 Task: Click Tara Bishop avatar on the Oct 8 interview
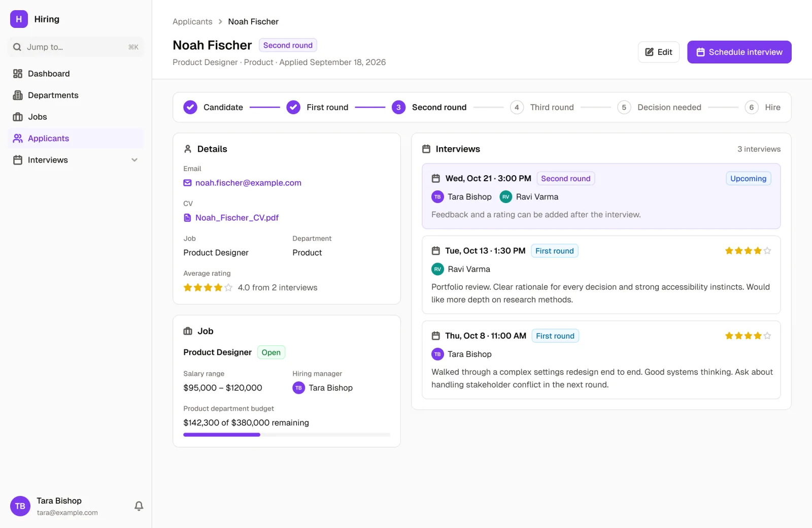pos(437,354)
